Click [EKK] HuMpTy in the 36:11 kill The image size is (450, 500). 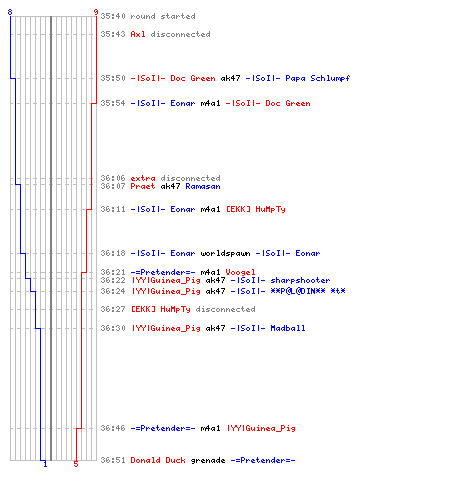tap(256, 209)
